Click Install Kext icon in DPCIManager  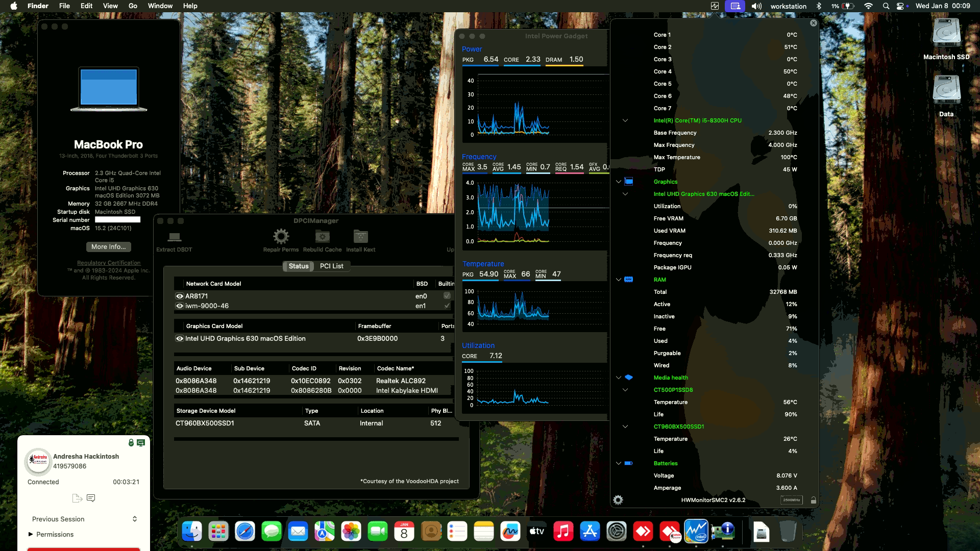pos(360,236)
